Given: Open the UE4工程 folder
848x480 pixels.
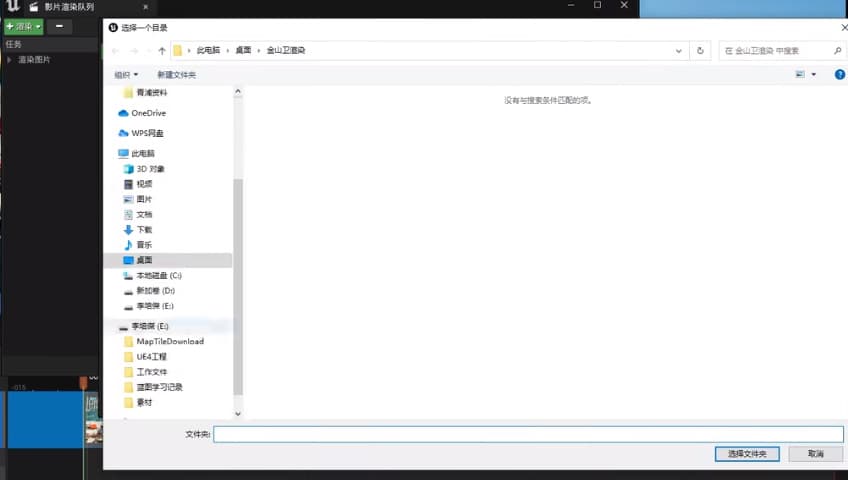Looking at the screenshot, I should pyautogui.click(x=151, y=356).
